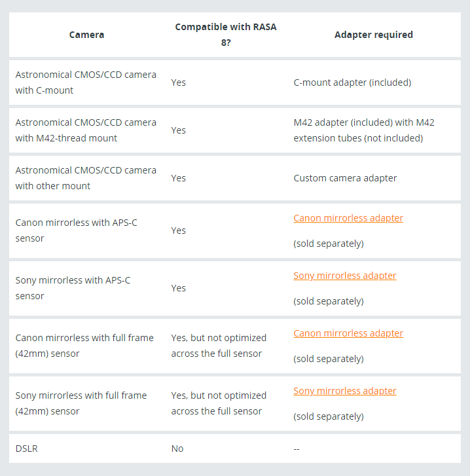Open Sony mirrorless adapter link in full frame row
This screenshot has width=470, height=476.
click(345, 391)
